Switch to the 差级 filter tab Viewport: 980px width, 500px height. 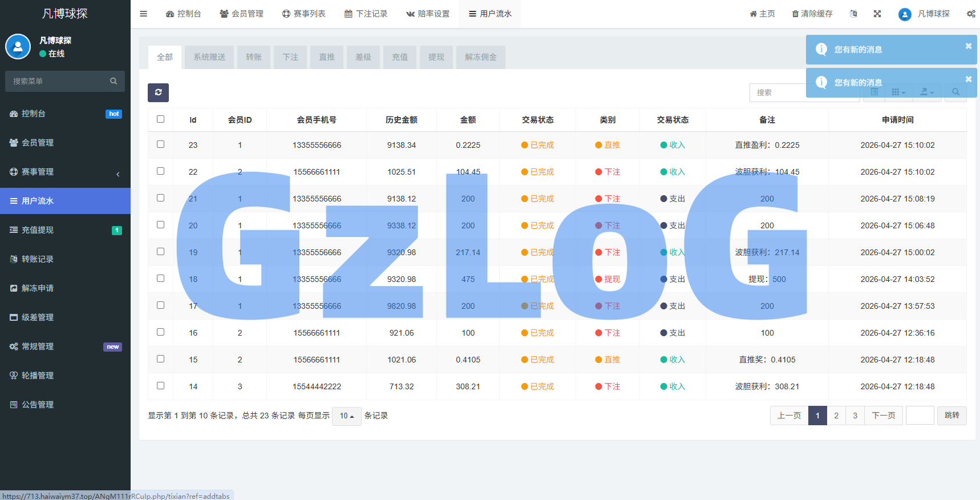click(x=363, y=57)
